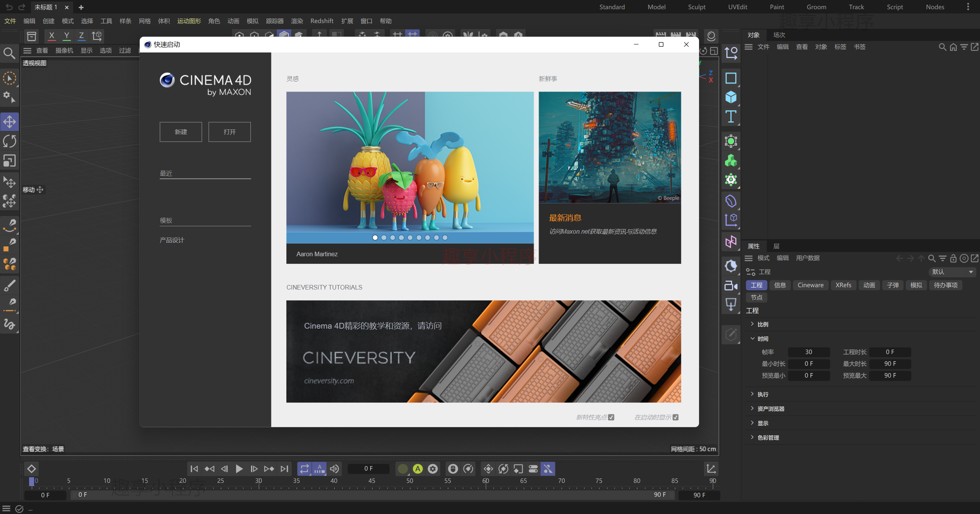Toggle sound playback in timeline

click(x=334, y=469)
